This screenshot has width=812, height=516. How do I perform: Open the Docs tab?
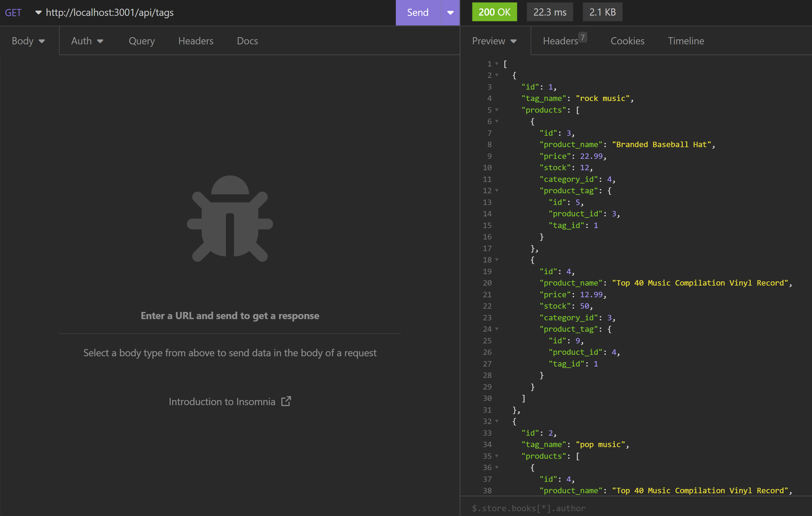click(x=247, y=41)
